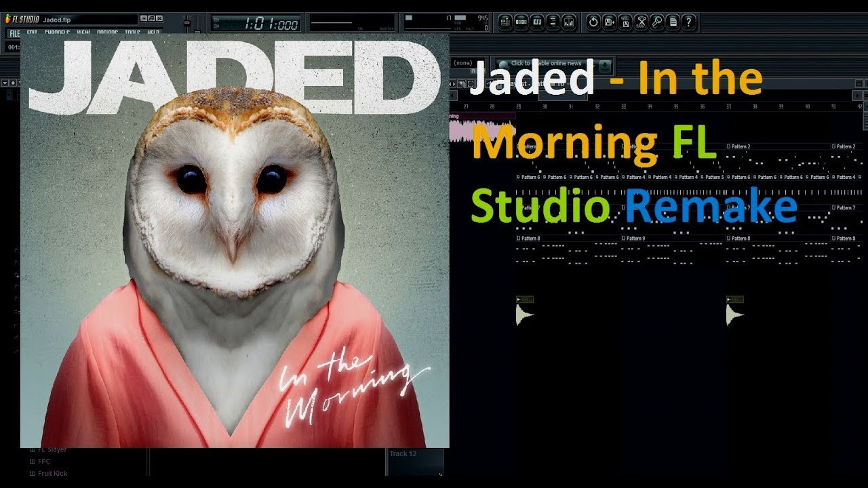This screenshot has width=868, height=488.
Task: Open the help question mark icon
Action: pyautogui.click(x=689, y=22)
